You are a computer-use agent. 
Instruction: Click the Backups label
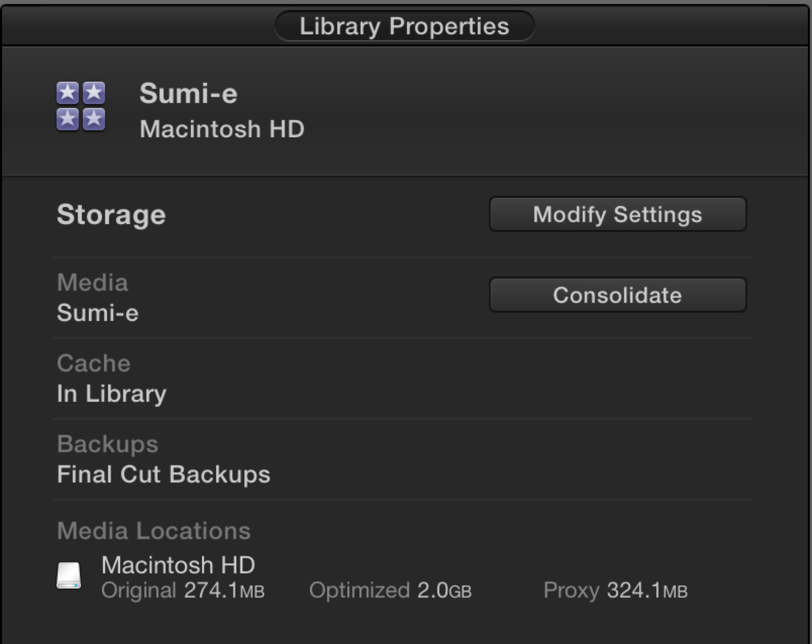(x=108, y=444)
